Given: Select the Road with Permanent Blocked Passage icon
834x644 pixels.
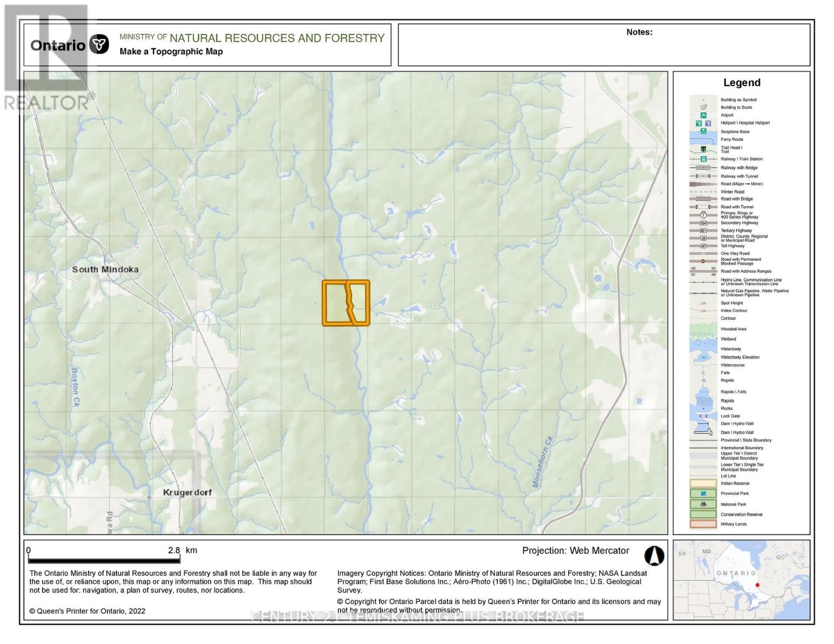Looking at the screenshot, I should coord(702,260).
